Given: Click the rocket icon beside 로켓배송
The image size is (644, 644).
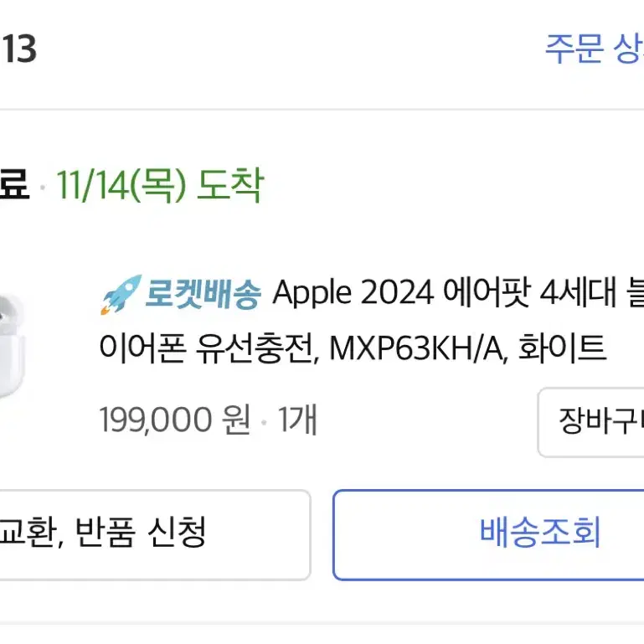Looking at the screenshot, I should (121, 294).
